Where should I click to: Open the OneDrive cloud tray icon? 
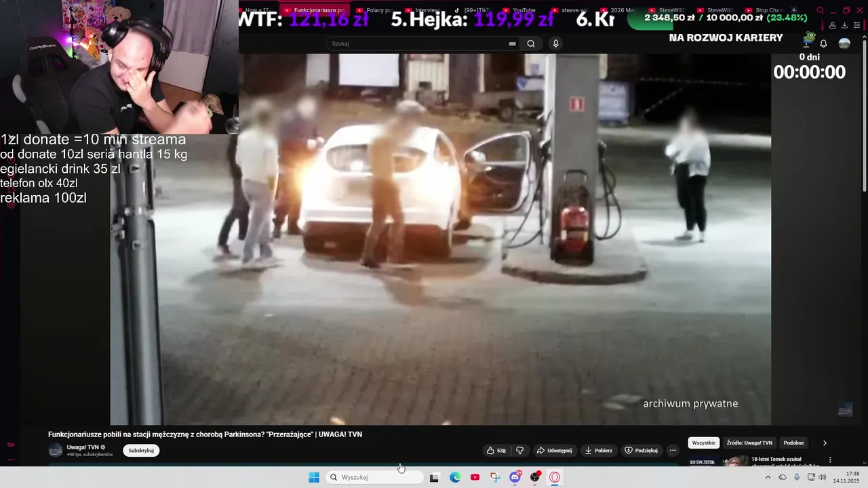coord(783,477)
